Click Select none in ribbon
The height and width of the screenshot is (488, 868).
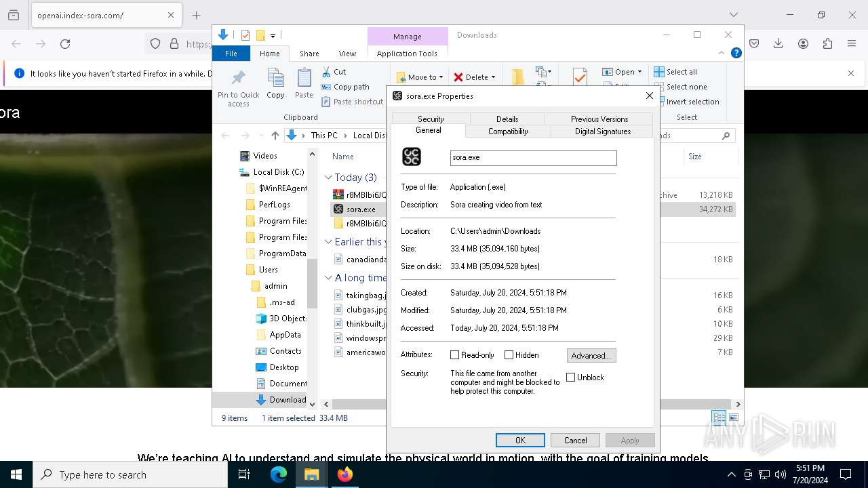[680, 87]
